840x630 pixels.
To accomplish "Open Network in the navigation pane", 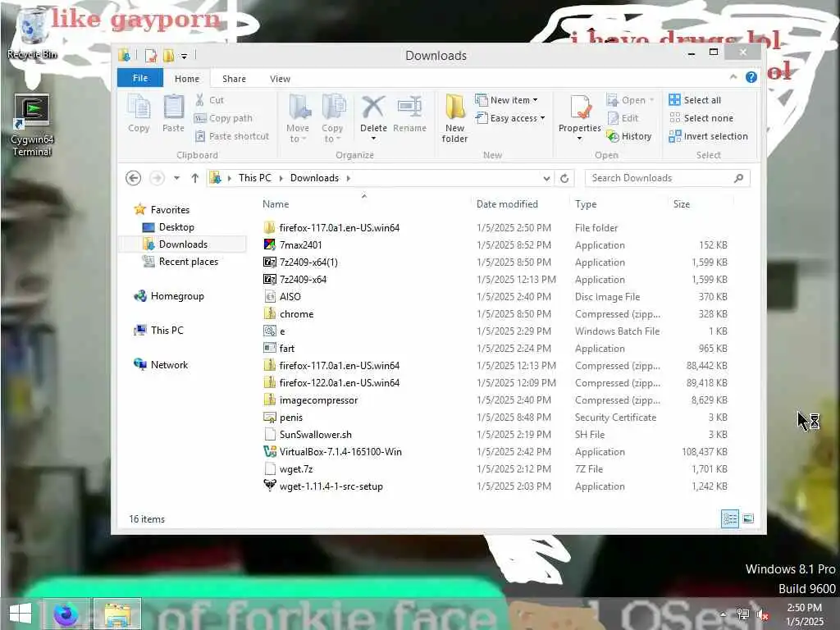I will coord(162,365).
